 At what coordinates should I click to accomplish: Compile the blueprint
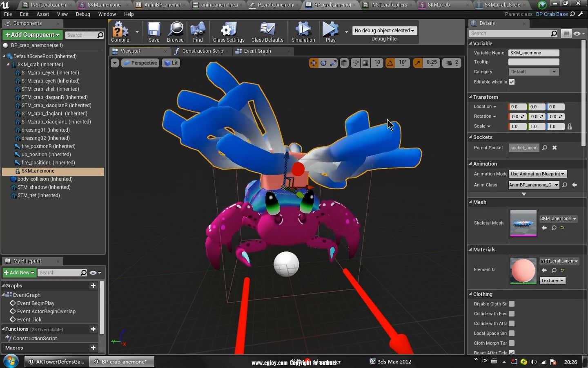[x=120, y=32]
